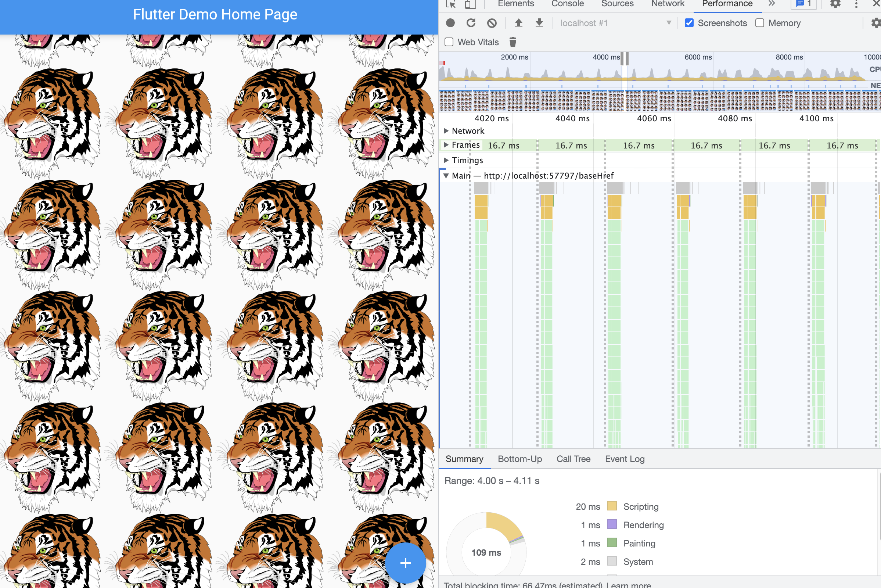
Task: Click the Learn more link
Action: pos(628,585)
